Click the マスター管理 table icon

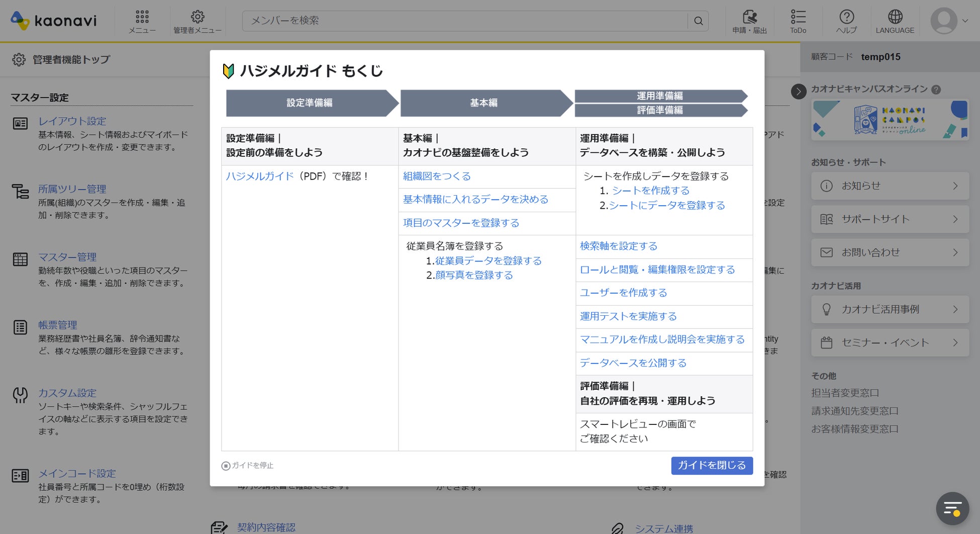pyautogui.click(x=20, y=259)
